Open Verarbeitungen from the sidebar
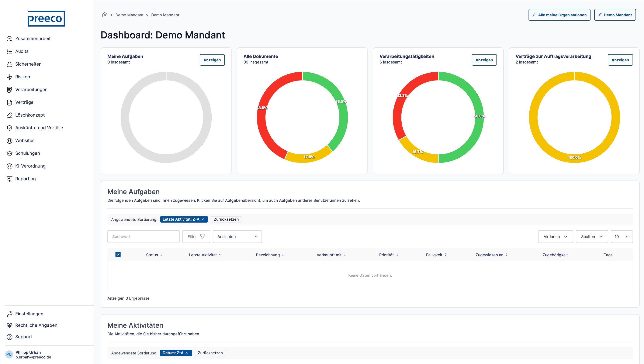Image resolution: width=644 pixels, height=364 pixels. [10, 89]
